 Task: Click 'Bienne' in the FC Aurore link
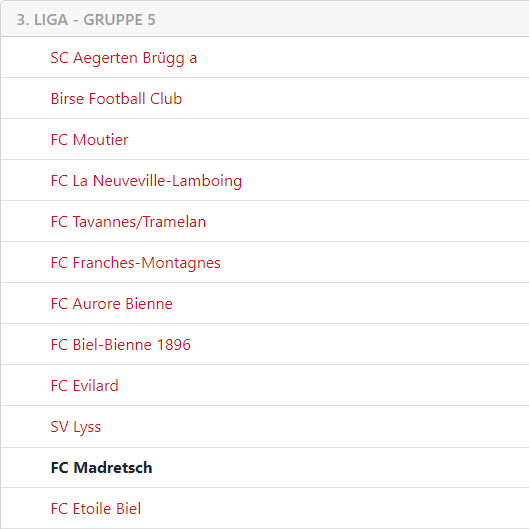pos(149,304)
